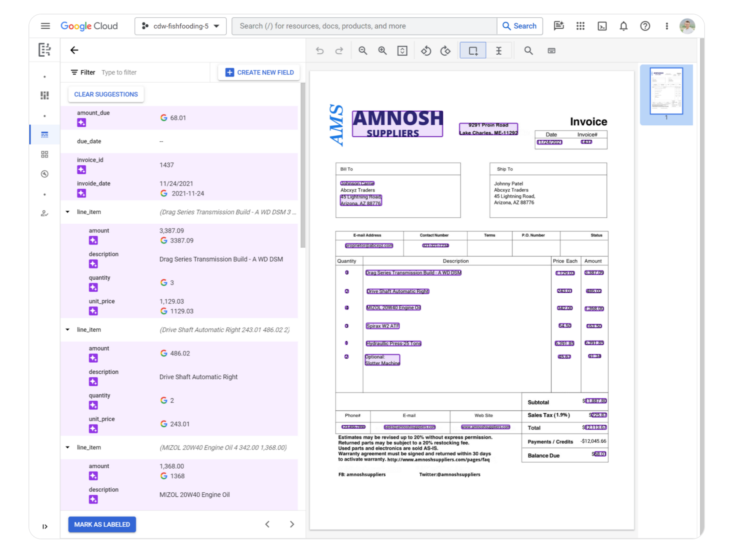
Task: Select the Drag Series Transmission description box
Action: 413,273
